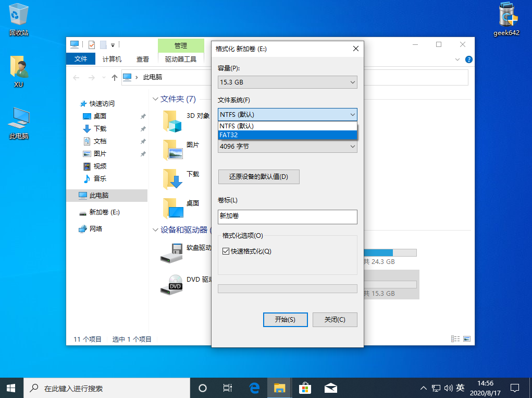
Task: Select 快速访问 in navigation pane
Action: [102, 104]
